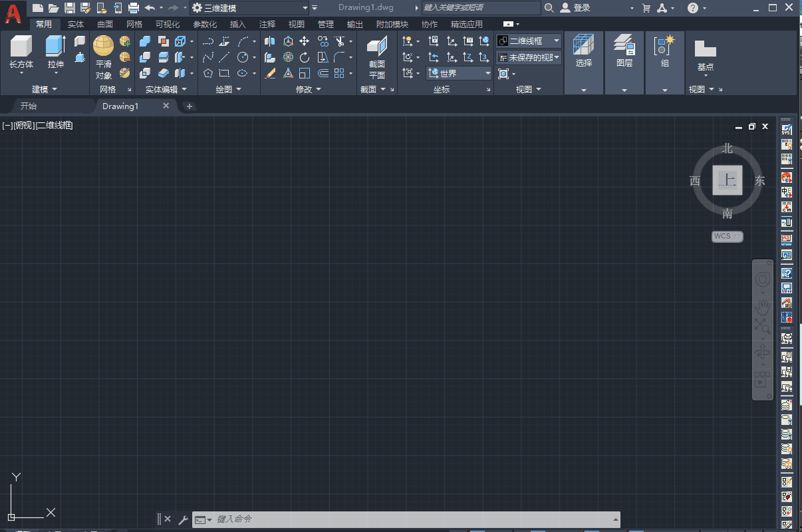This screenshot has height=532, width=802.
Task: Click the WCS button below the ViewCube
Action: (727, 237)
